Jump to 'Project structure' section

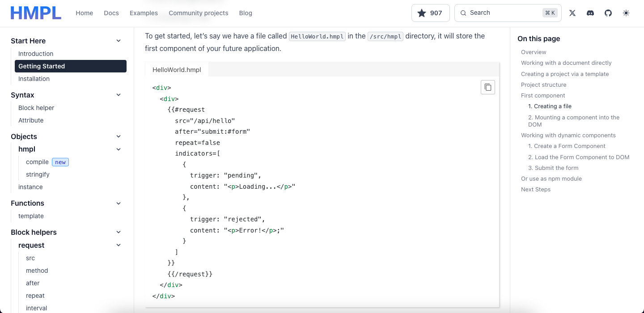543,85
